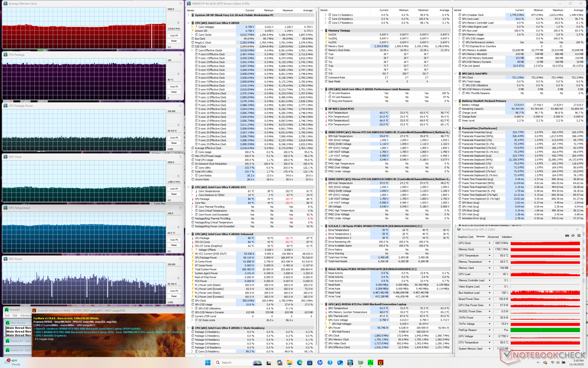Open Prime95 Test menu
The height and width of the screenshot is (368, 588).
point(7,316)
